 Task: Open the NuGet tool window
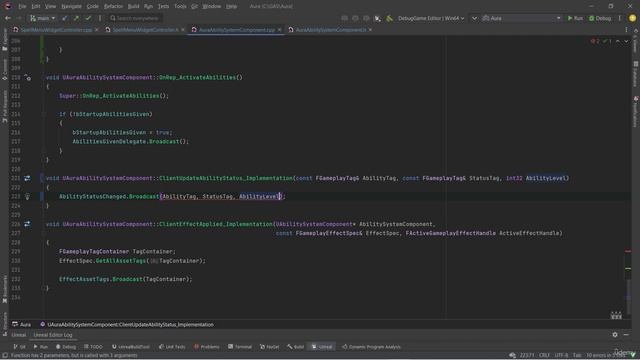tap(270, 347)
